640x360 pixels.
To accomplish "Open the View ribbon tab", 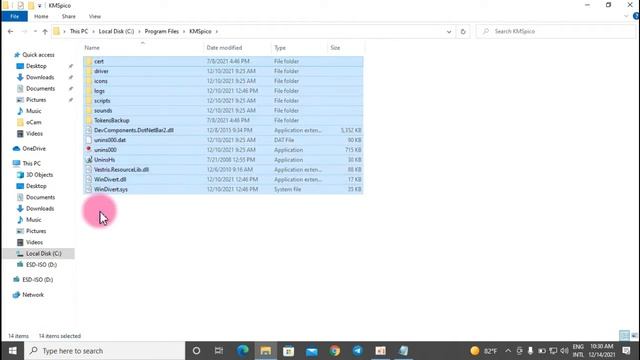I will coord(95,16).
